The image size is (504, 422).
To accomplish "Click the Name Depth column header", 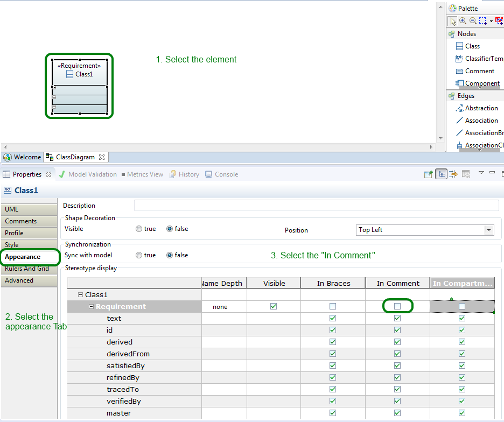I will coord(225,283).
